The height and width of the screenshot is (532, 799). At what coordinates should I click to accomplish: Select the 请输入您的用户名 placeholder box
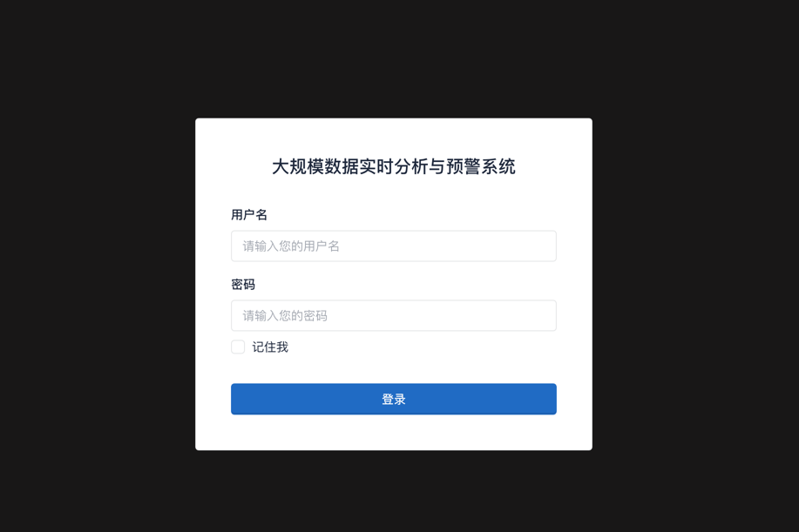coord(393,246)
